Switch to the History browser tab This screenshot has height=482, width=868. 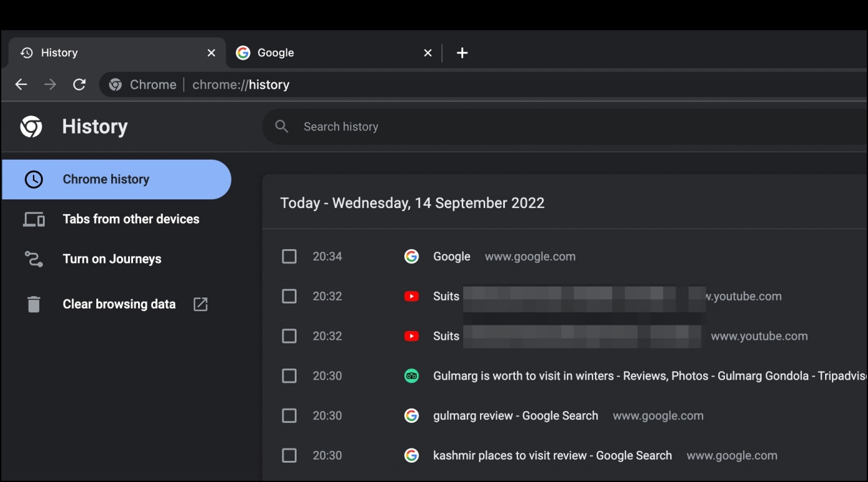[116, 53]
